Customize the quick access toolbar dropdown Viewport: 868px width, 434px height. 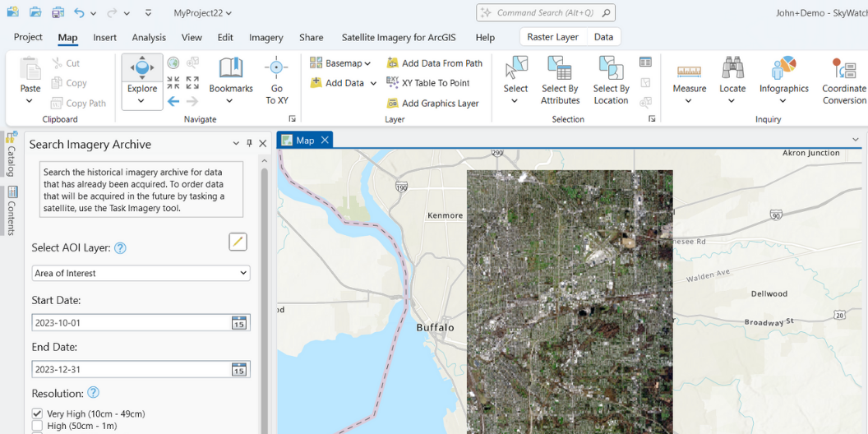point(148,12)
